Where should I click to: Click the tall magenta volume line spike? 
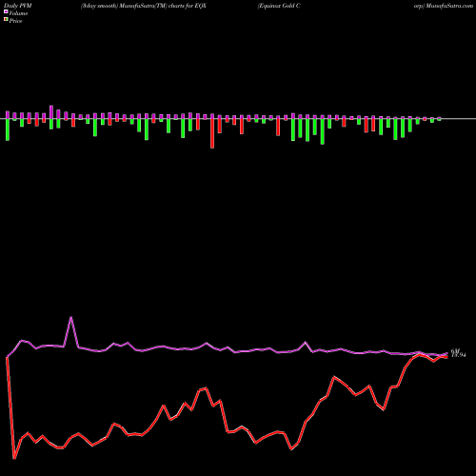71,317
